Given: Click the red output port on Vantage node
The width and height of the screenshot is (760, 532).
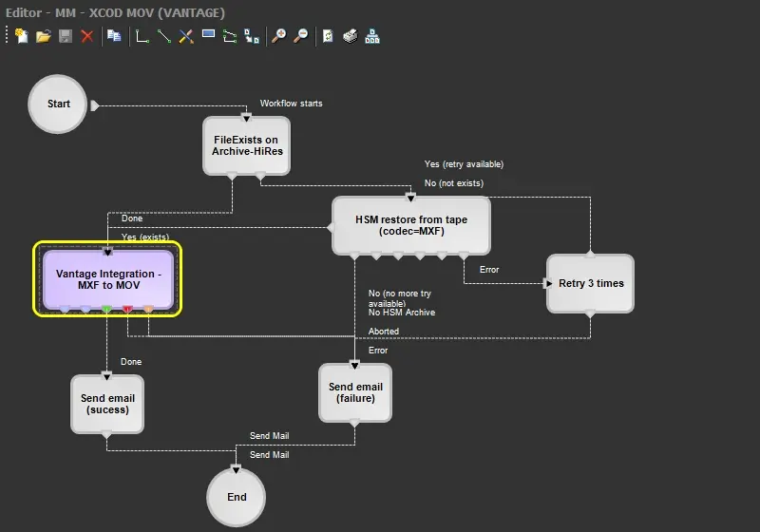Looking at the screenshot, I should pos(127,310).
